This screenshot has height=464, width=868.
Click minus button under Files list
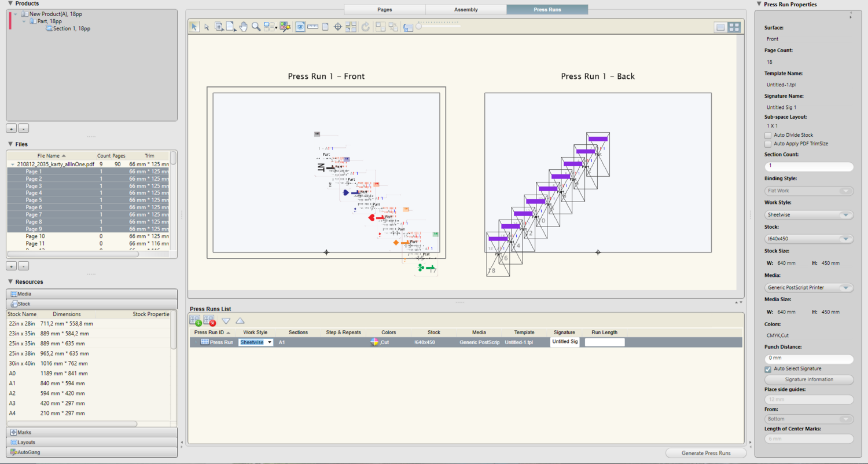pyautogui.click(x=23, y=266)
